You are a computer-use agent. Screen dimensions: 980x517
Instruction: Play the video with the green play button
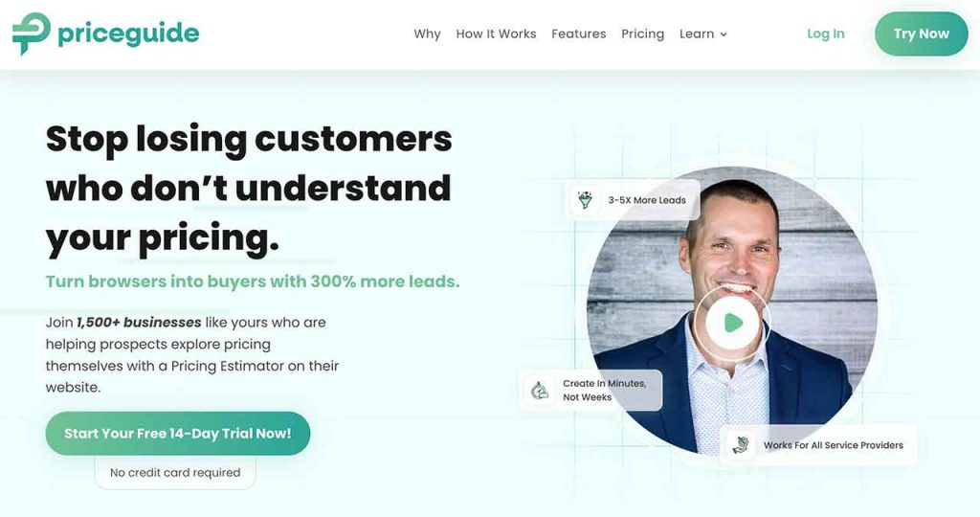(x=731, y=323)
